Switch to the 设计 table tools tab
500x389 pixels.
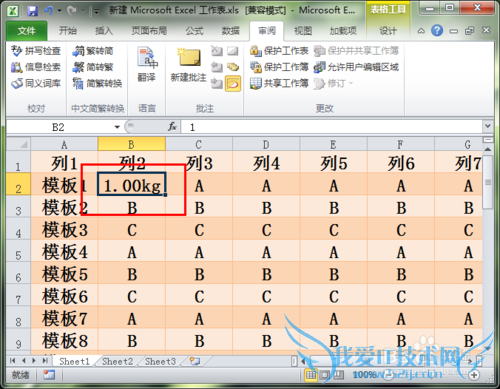click(388, 31)
